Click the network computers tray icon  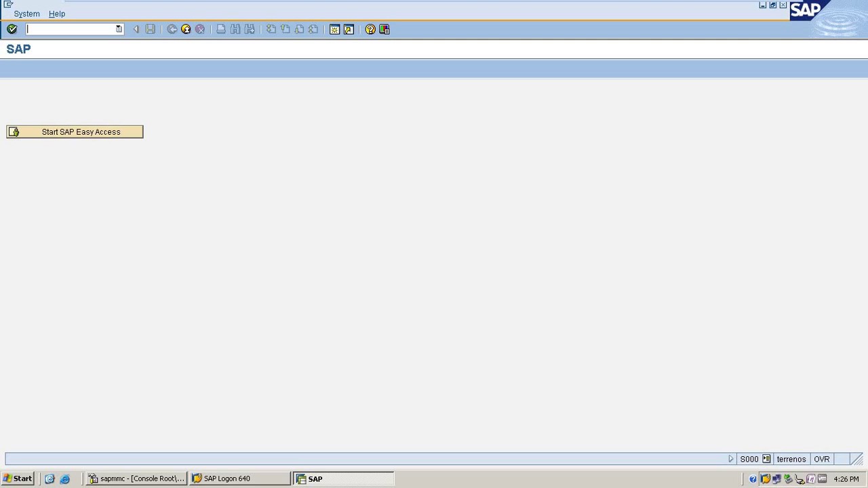click(x=776, y=479)
